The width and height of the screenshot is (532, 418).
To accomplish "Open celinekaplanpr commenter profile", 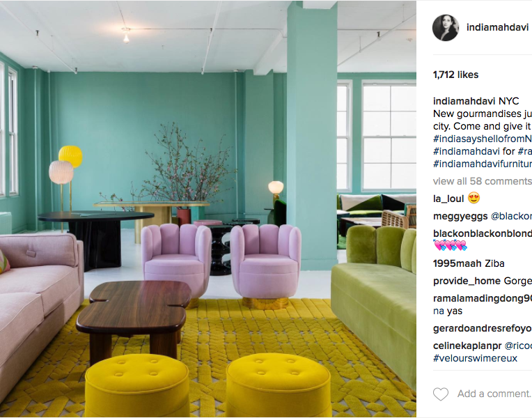I will [x=467, y=346].
